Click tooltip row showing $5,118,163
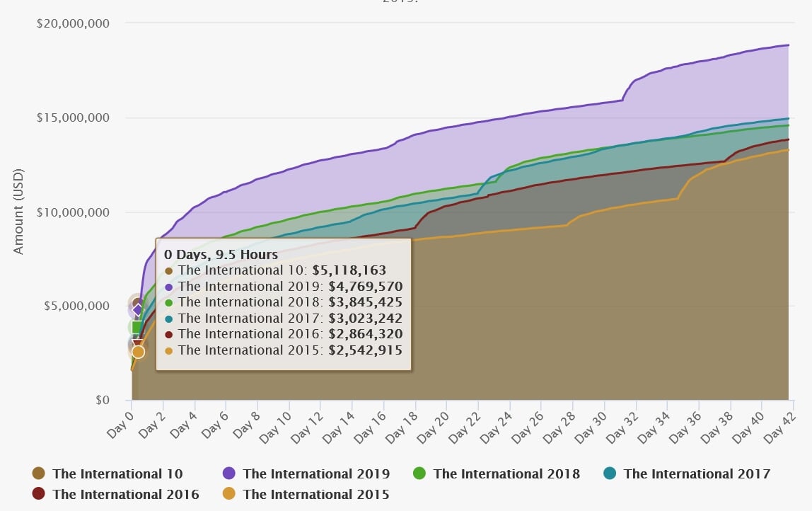Viewport: 812px width, 511px height. pyautogui.click(x=282, y=270)
